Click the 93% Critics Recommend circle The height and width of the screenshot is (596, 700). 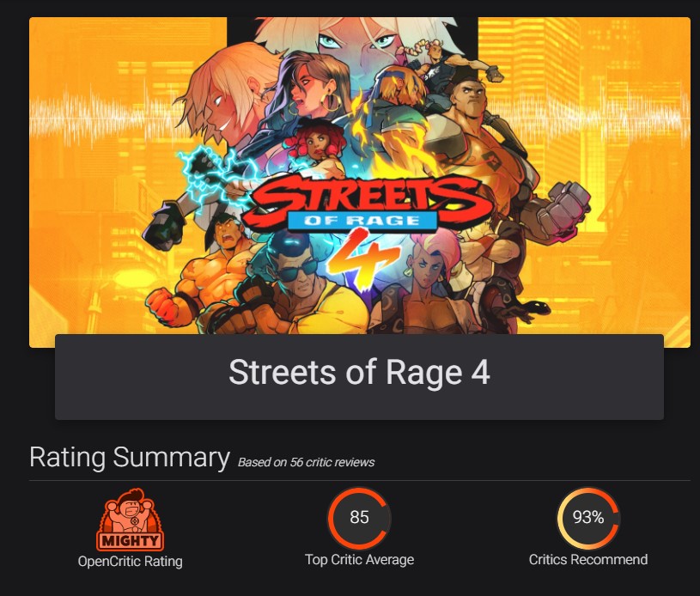[588, 518]
